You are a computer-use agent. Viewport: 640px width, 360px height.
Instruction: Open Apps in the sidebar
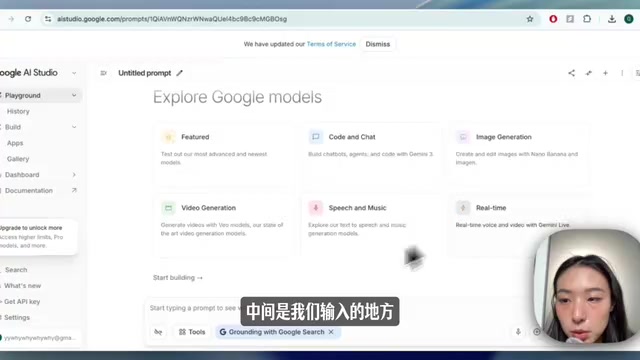(15, 143)
